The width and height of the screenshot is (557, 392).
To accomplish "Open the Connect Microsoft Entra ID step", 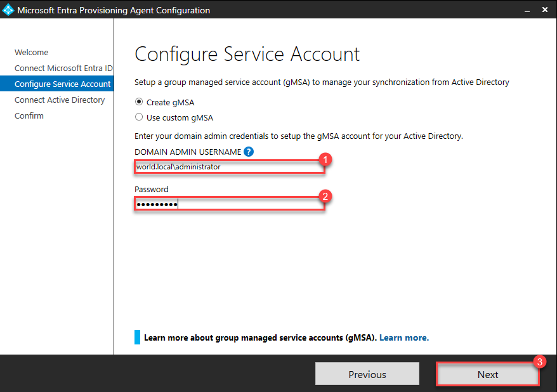I will coord(63,68).
